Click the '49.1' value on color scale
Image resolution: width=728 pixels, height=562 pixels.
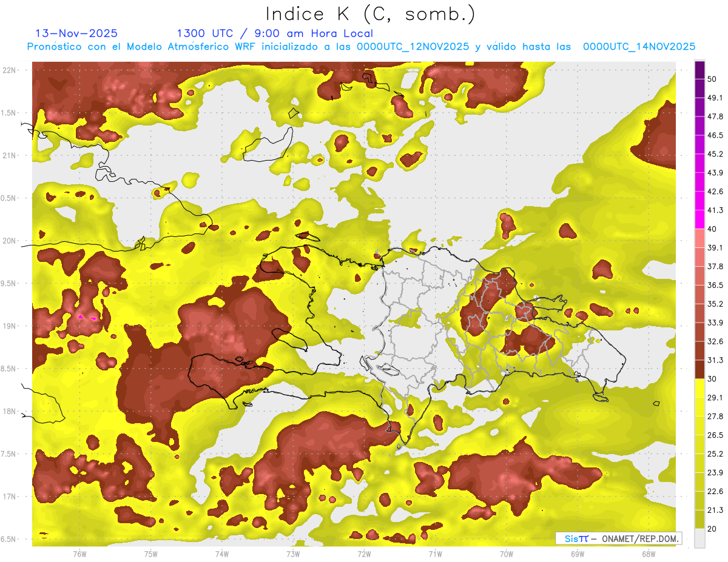pyautogui.click(x=715, y=98)
